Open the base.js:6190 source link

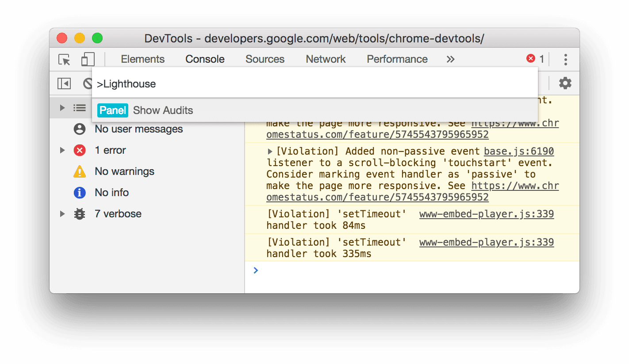pyautogui.click(x=518, y=151)
